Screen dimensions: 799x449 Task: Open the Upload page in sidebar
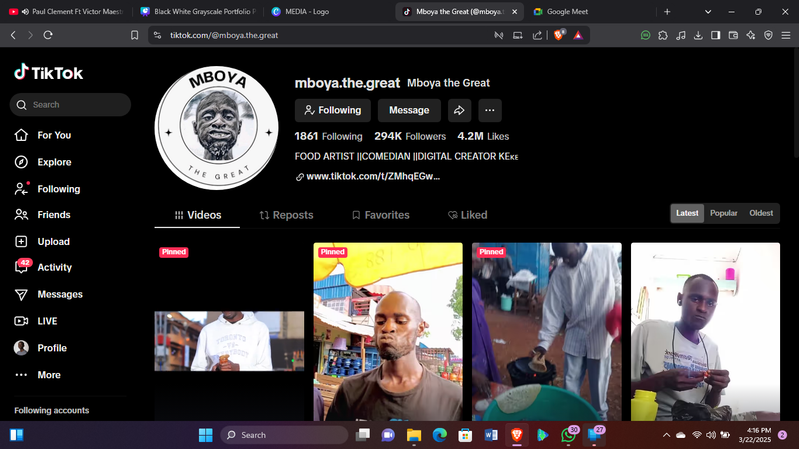[53, 242]
